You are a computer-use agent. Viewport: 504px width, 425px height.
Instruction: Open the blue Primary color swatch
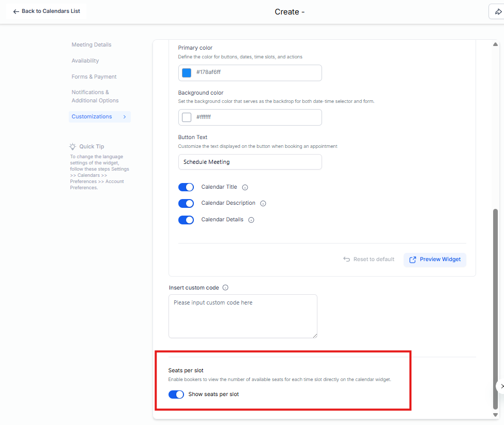(x=187, y=73)
